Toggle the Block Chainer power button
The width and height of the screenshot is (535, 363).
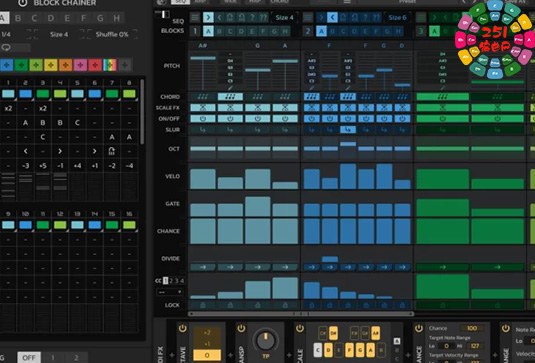22,3
